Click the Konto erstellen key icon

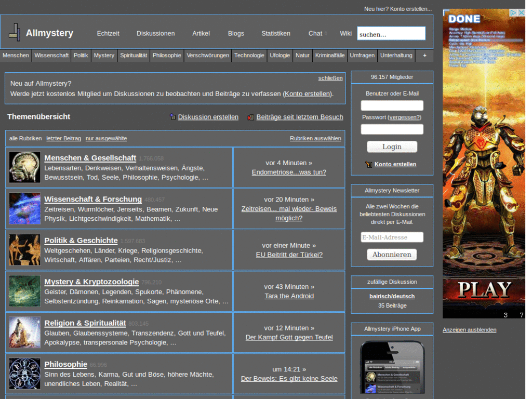[368, 164]
